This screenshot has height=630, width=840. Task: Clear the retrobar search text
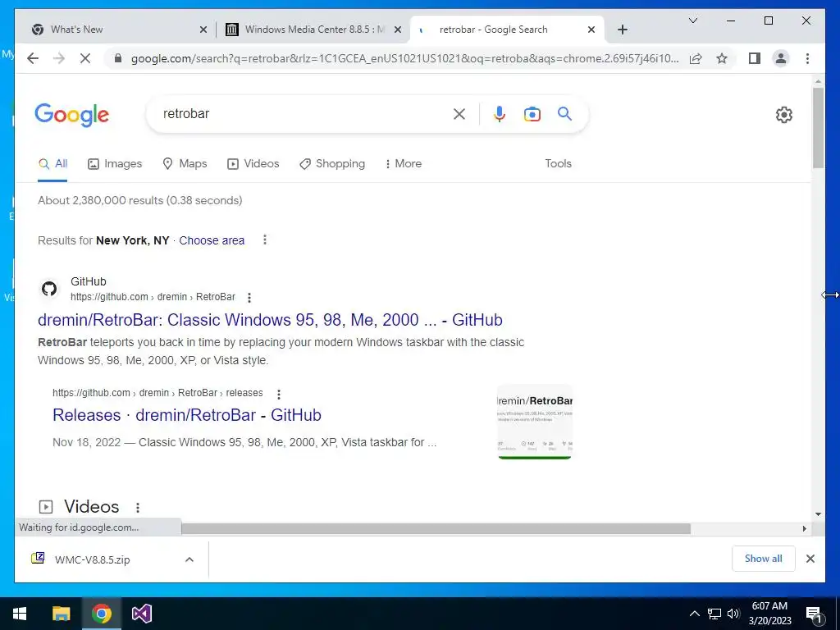pos(459,113)
